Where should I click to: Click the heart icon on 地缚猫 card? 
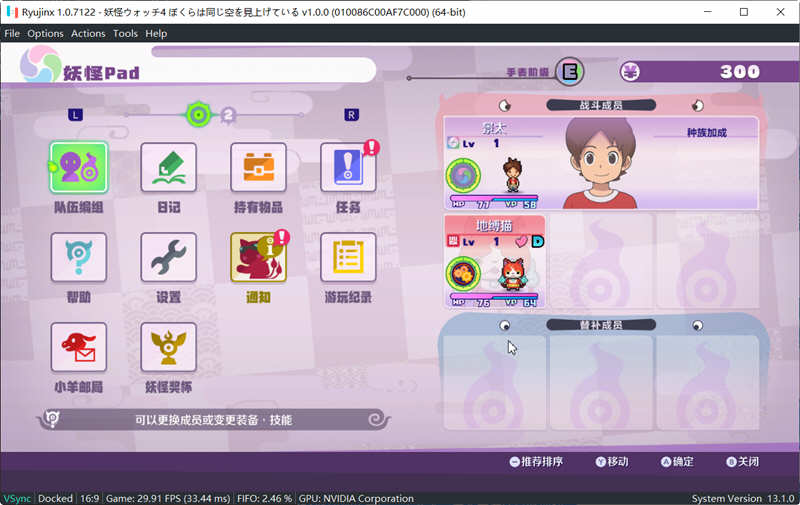point(521,241)
